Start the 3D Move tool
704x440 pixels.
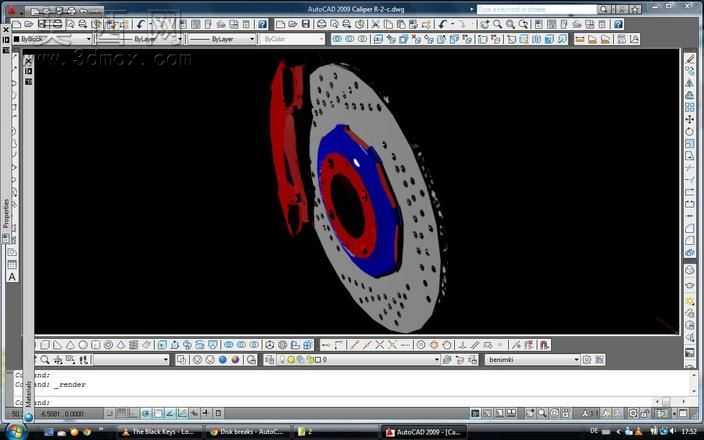point(270,345)
